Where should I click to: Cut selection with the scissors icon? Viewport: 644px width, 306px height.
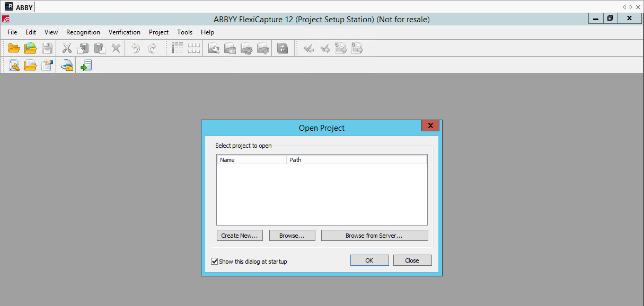[67, 49]
